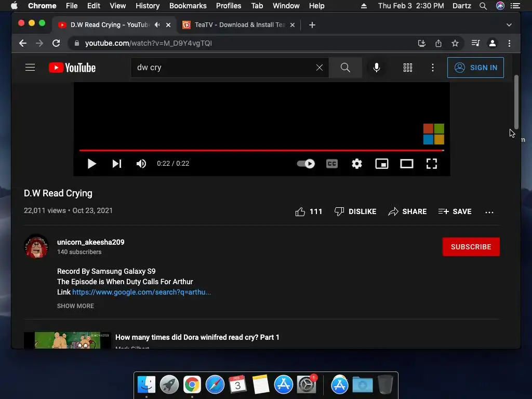Open the YouTube apps grid icon
The width and height of the screenshot is (532, 399).
pos(408,68)
